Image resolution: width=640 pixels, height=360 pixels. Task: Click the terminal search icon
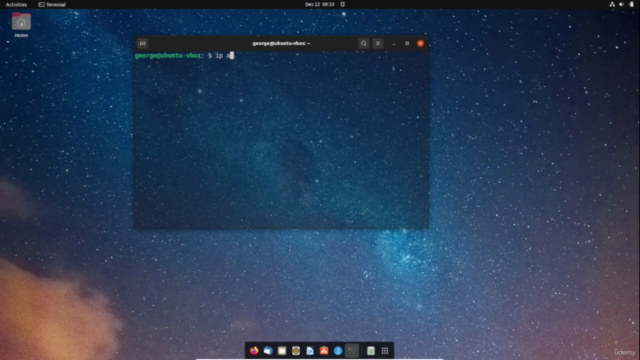pos(364,43)
